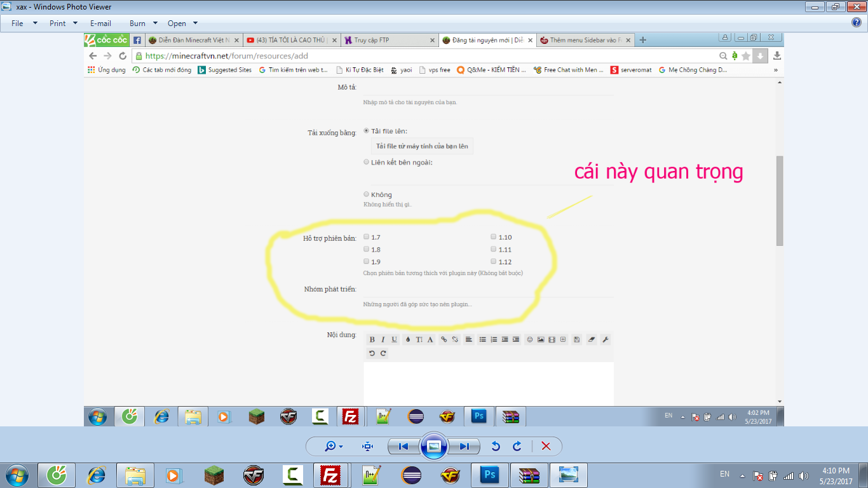Open the 'vps free' bookmark
The width and height of the screenshot is (868, 488).
point(435,70)
